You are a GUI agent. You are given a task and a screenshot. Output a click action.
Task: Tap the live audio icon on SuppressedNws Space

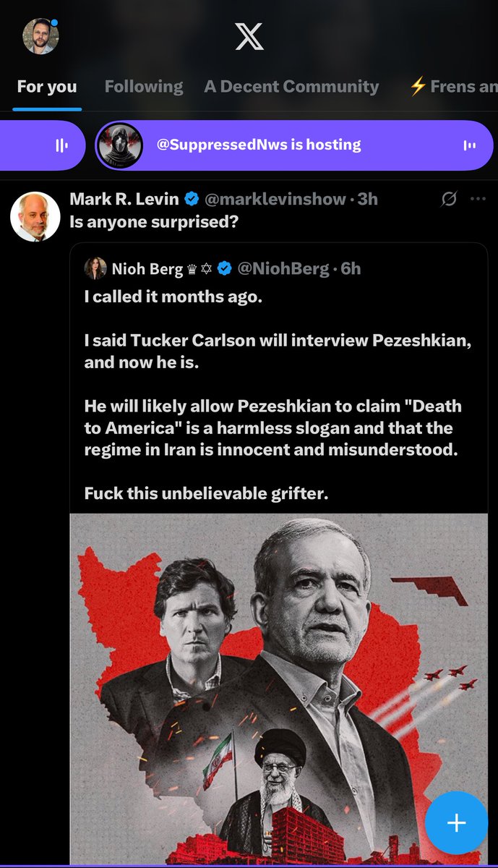tap(469, 145)
